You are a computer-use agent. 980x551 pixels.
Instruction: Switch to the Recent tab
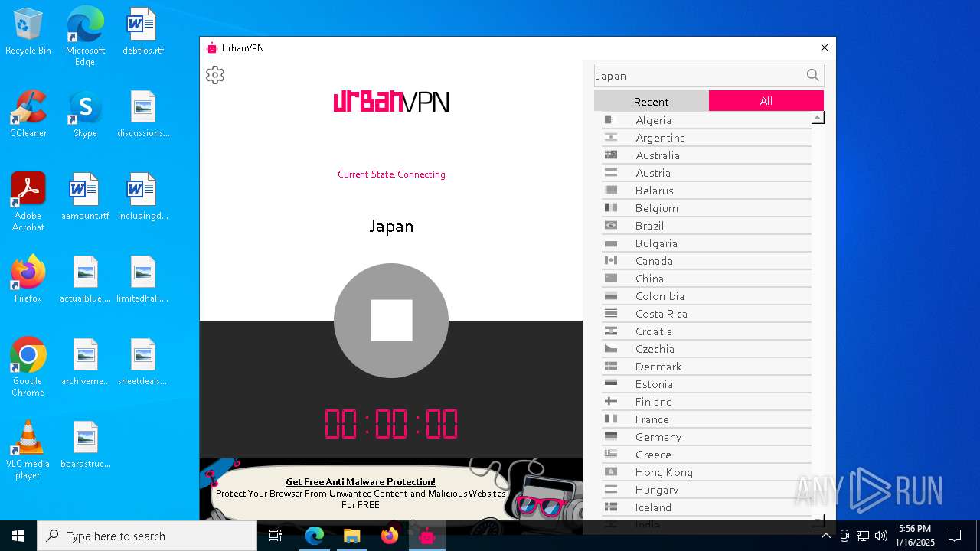652,101
